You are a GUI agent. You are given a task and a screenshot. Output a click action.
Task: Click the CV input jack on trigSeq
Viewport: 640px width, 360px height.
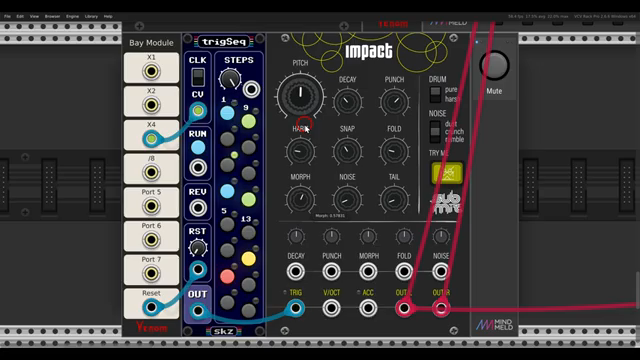pyautogui.click(x=198, y=111)
